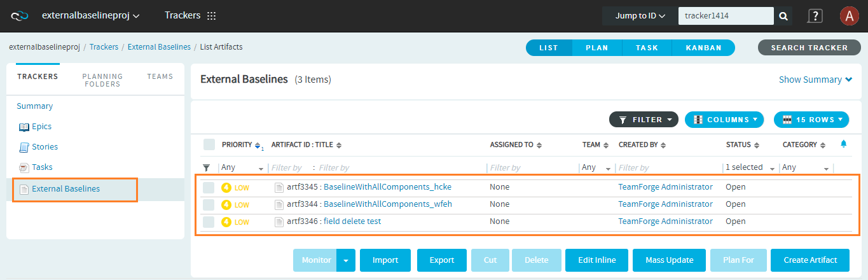The image size is (868, 280).
Task: Click priority badge icon for artf3346
Action: point(226,221)
